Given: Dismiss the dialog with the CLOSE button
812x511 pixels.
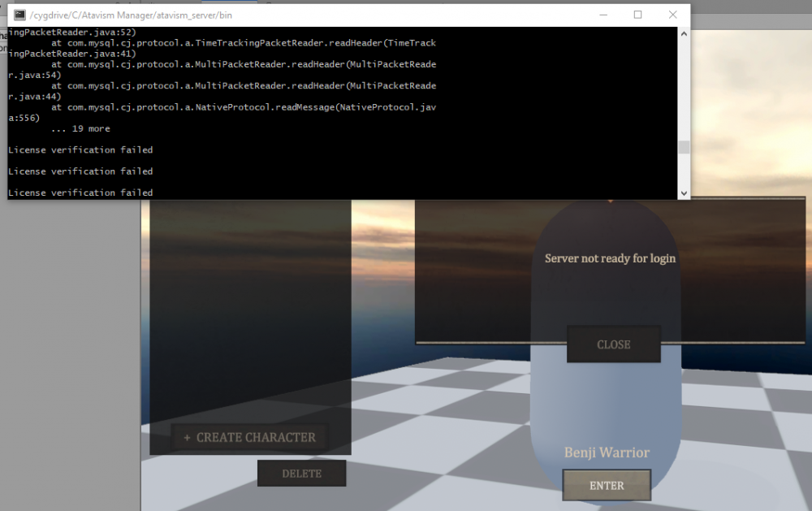Looking at the screenshot, I should (613, 344).
